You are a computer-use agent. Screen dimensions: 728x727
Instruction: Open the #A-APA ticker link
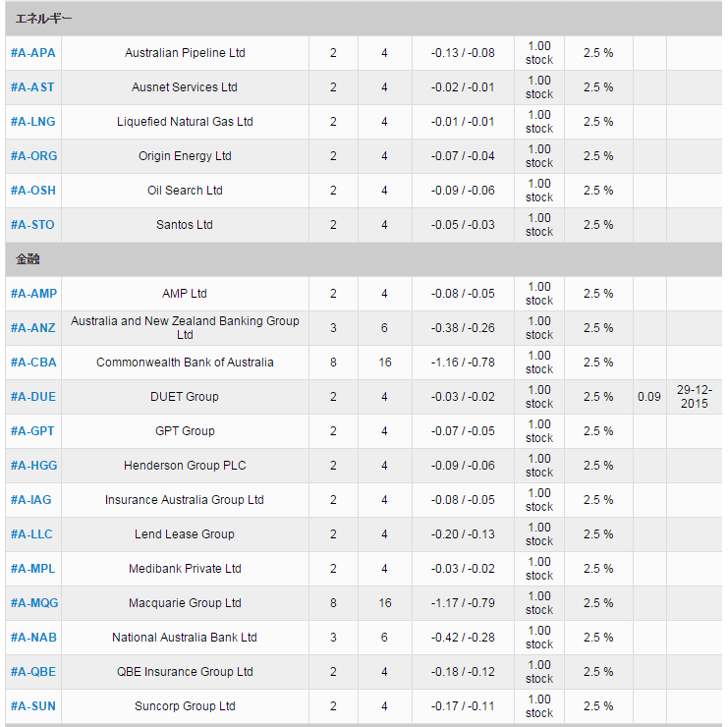[x=33, y=53]
